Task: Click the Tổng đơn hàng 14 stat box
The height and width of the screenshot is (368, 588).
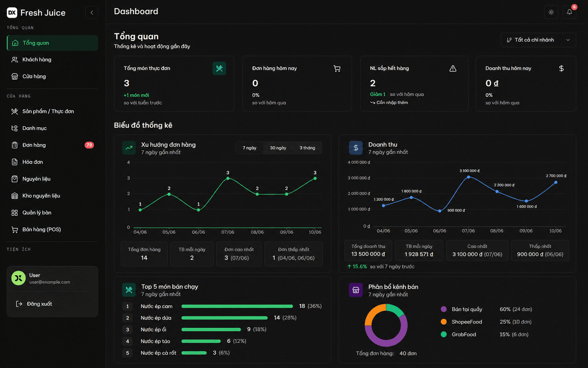Action: tap(144, 254)
